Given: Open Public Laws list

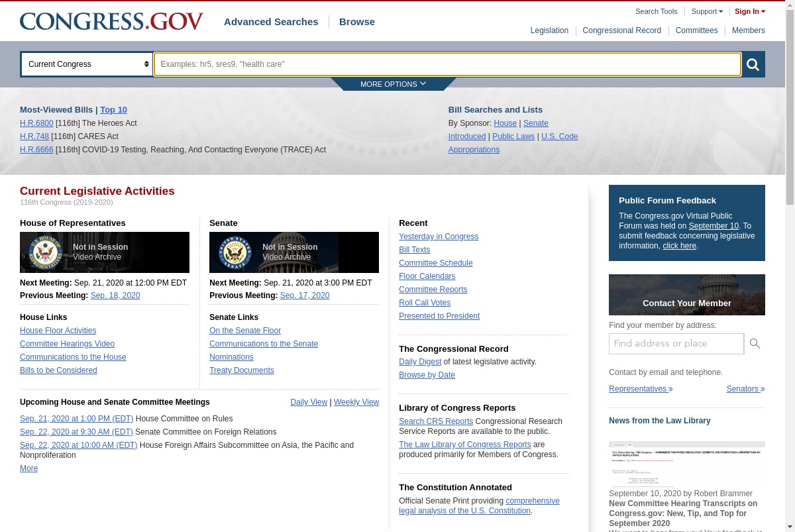Looking at the screenshot, I should pyautogui.click(x=513, y=136).
